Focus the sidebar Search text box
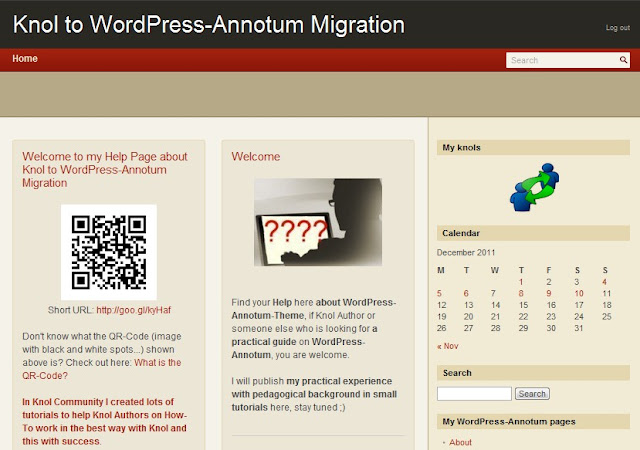The height and width of the screenshot is (450, 640). 474,394
